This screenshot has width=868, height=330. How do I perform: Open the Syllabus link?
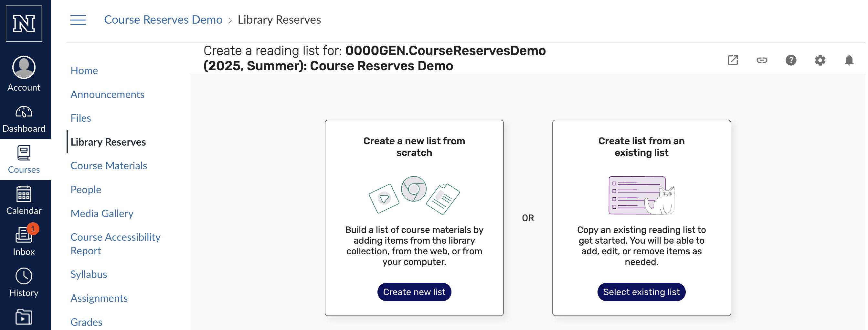[89, 274]
